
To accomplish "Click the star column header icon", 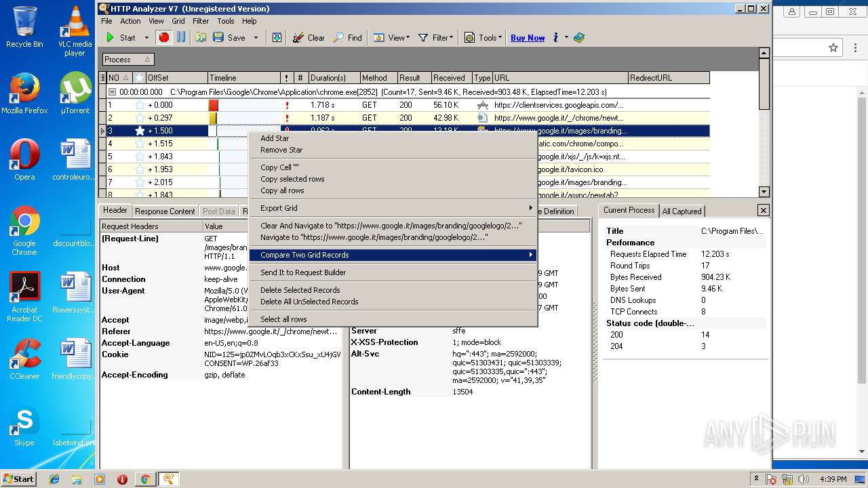I will pos(139,78).
